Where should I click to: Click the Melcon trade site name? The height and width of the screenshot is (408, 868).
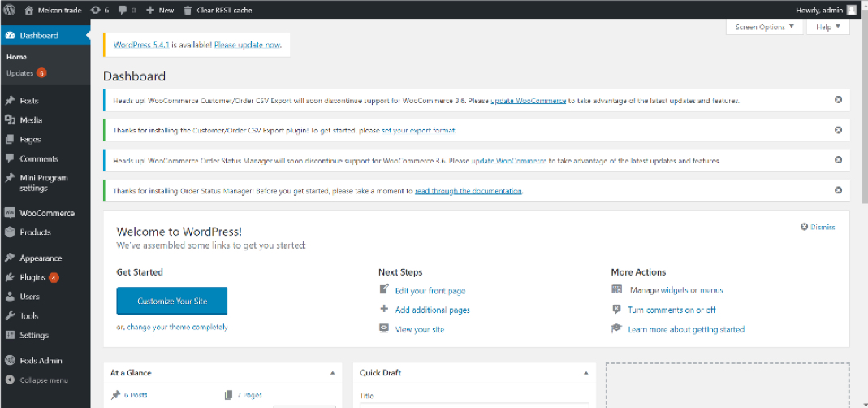pyautogui.click(x=59, y=10)
